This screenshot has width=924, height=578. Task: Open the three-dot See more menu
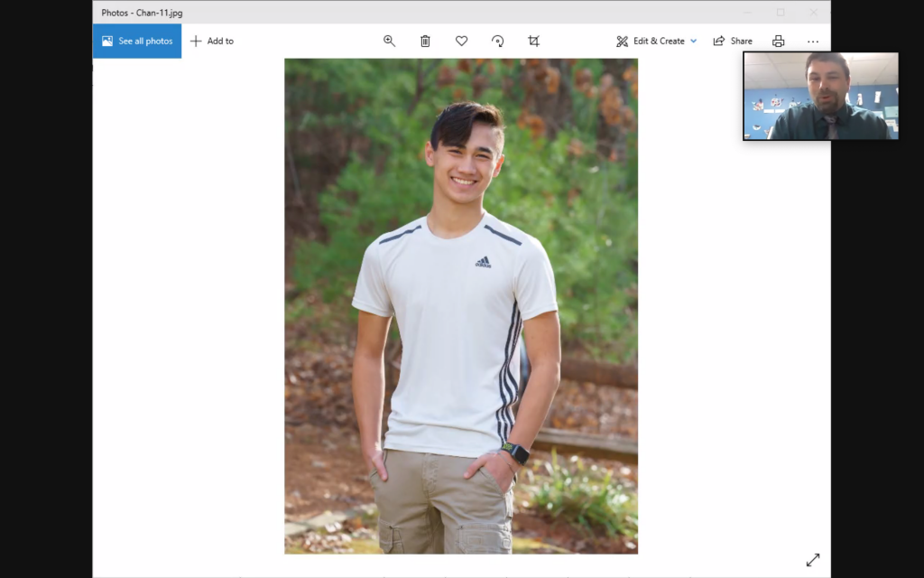(x=813, y=41)
